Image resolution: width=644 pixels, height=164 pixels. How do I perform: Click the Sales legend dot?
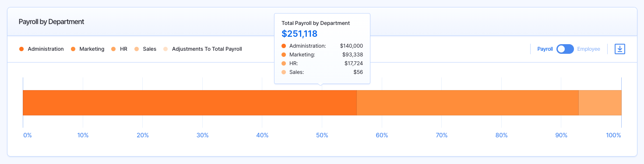(x=137, y=49)
